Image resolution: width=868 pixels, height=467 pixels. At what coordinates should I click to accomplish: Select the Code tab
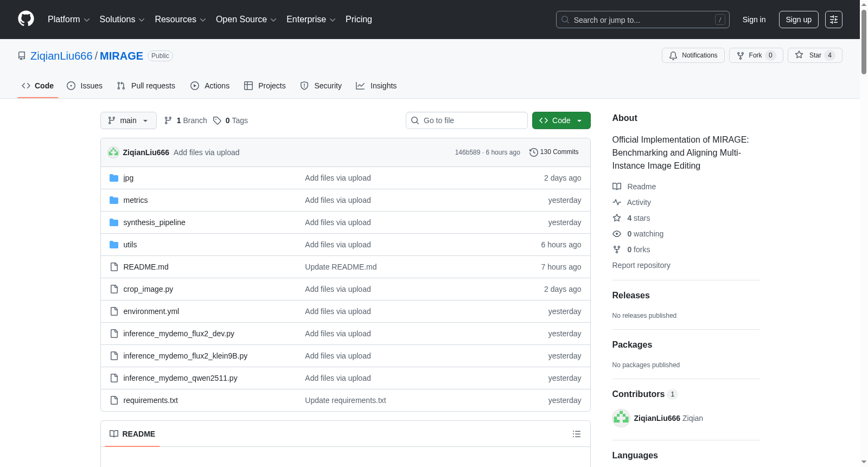point(38,86)
